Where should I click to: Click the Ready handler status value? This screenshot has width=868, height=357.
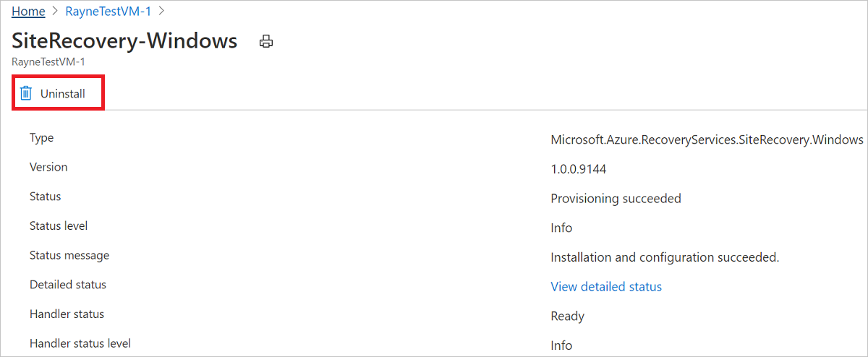(567, 316)
